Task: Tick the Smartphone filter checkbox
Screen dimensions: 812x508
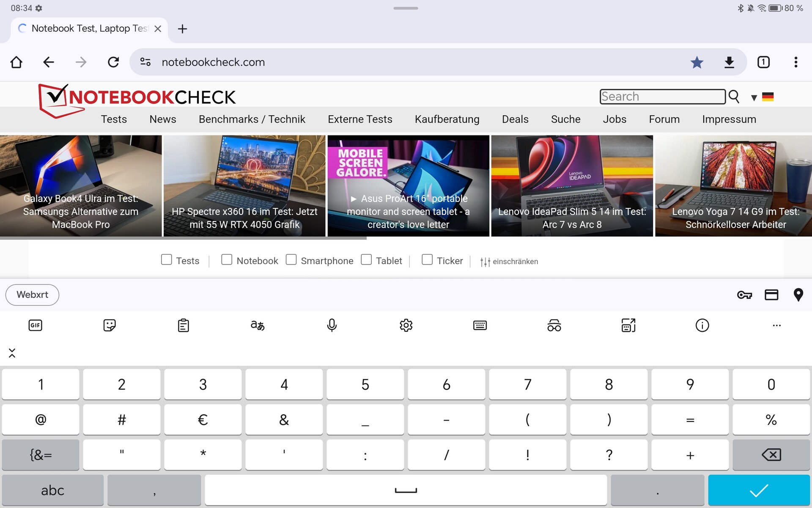Action: pyautogui.click(x=291, y=260)
